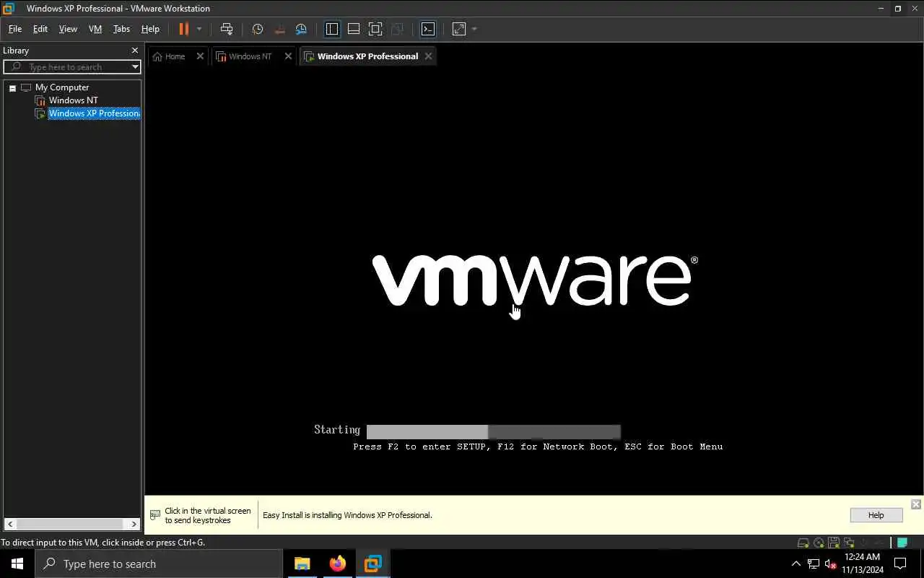Viewport: 924px width, 578px height.
Task: Select the Windows XP Professional tab
Action: coord(367,56)
